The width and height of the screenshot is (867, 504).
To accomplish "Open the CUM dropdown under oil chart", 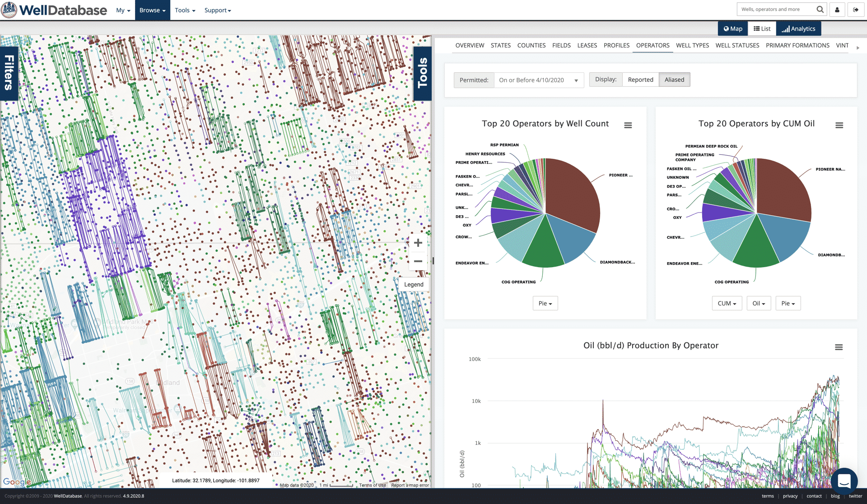I will 727,304.
